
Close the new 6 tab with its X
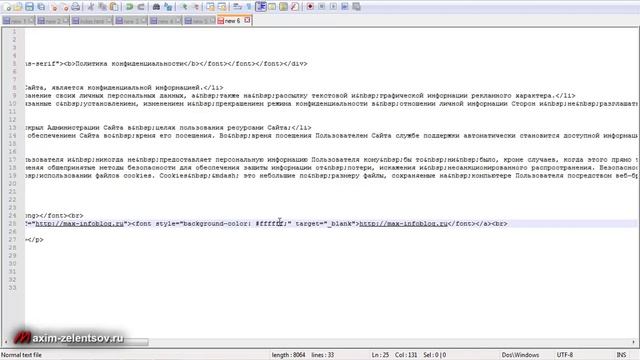[247, 20]
